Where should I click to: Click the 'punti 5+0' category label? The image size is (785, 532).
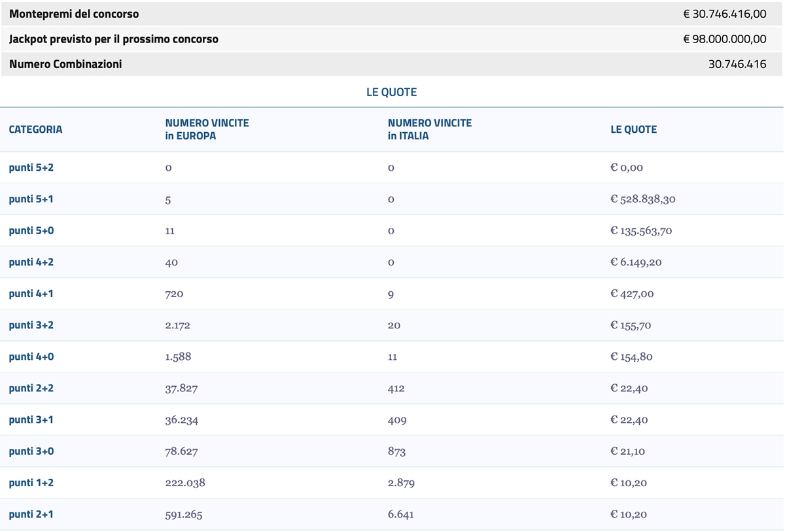(31, 230)
